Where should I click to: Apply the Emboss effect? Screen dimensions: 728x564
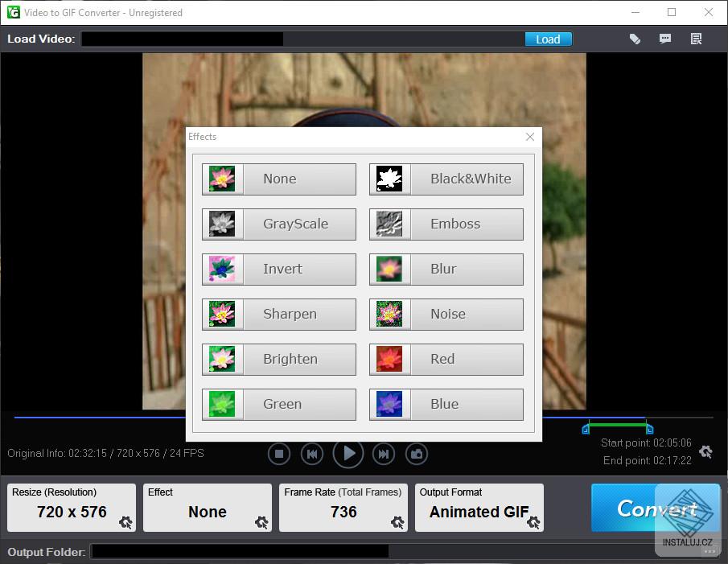point(446,224)
